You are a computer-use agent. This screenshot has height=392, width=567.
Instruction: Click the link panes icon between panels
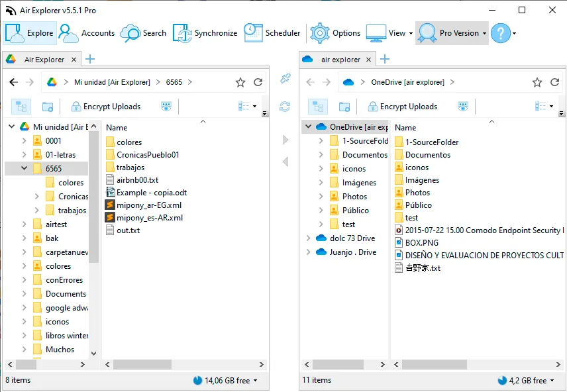[285, 78]
